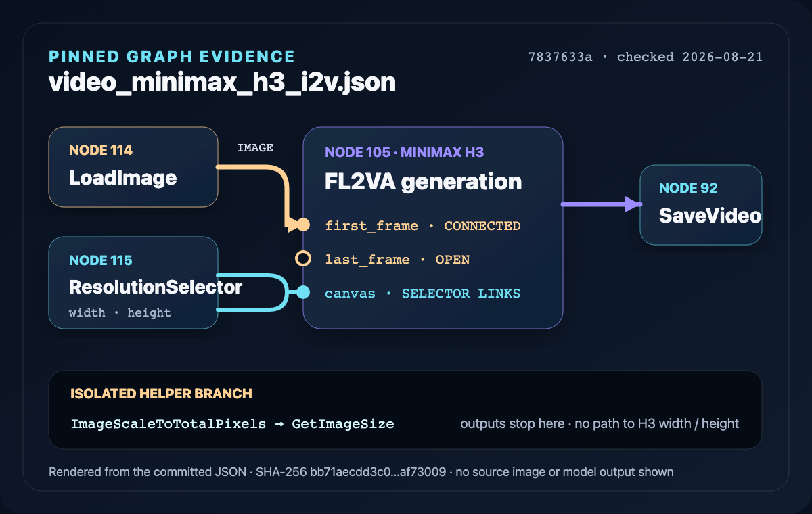Click the SHA-256 footer line

361,472
